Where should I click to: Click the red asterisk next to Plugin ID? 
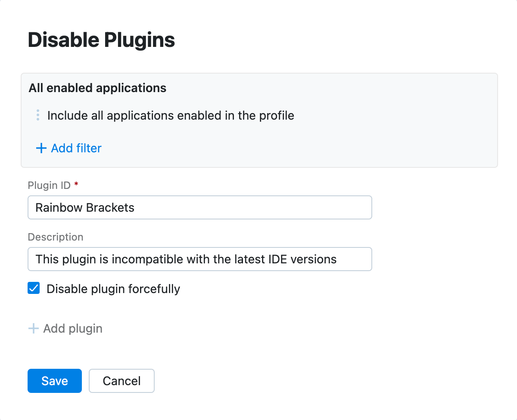[76, 185]
